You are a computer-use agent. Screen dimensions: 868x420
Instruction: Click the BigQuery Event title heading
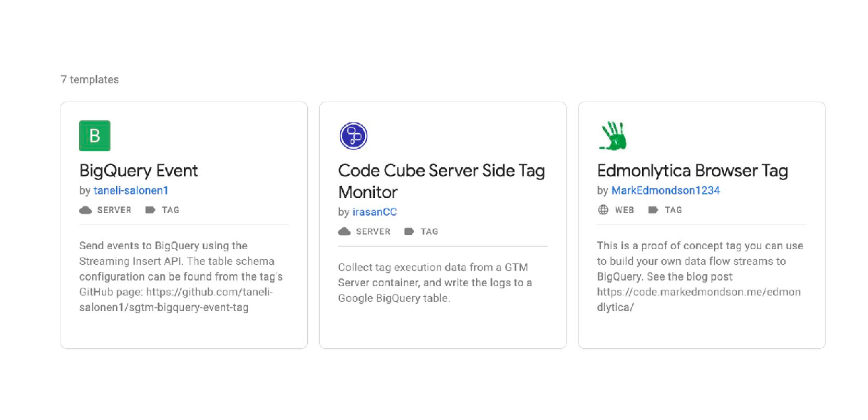tap(139, 171)
